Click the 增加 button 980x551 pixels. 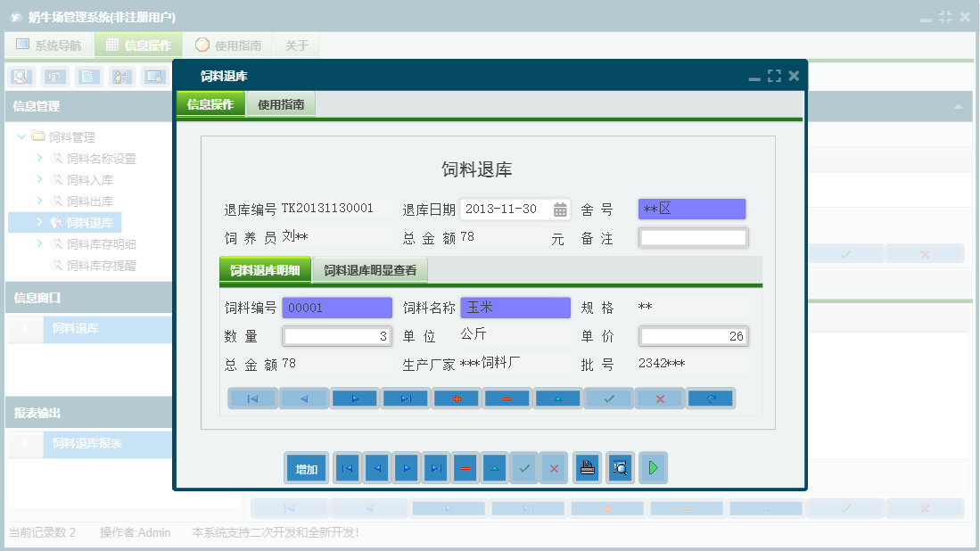(307, 468)
